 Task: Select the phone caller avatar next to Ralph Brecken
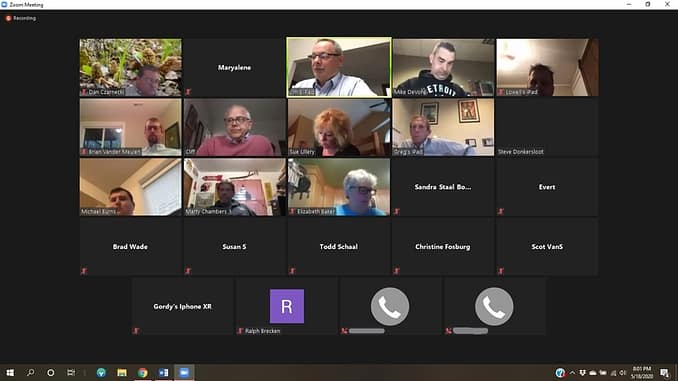[390, 306]
